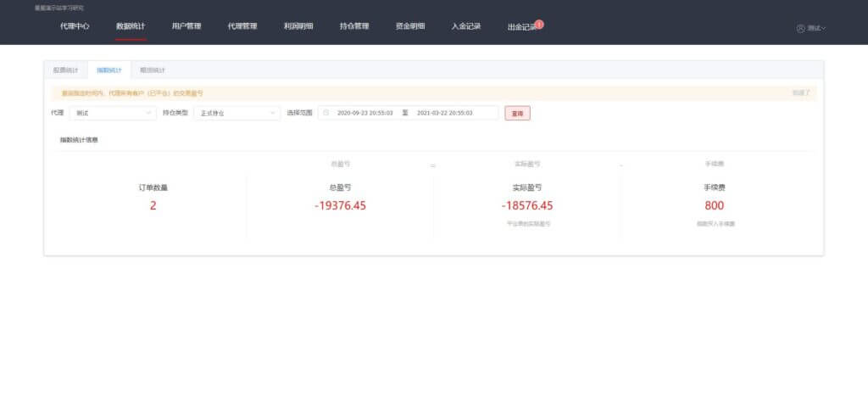This screenshot has width=868, height=414.
Task: Open the 测试 account menu chevron
Action: (x=823, y=28)
